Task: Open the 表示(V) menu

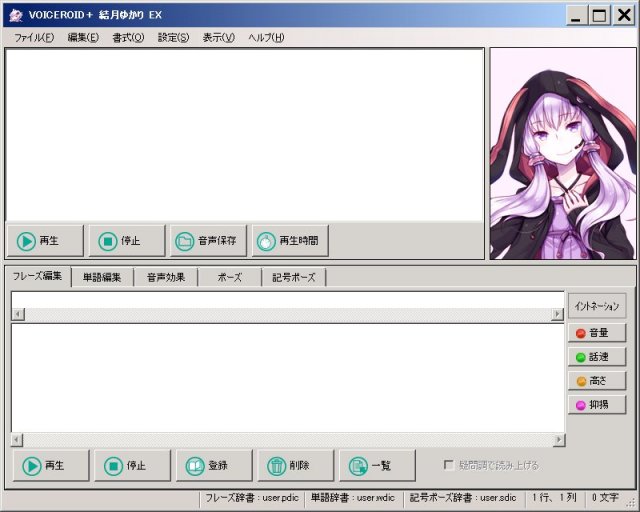Action: 219,38
